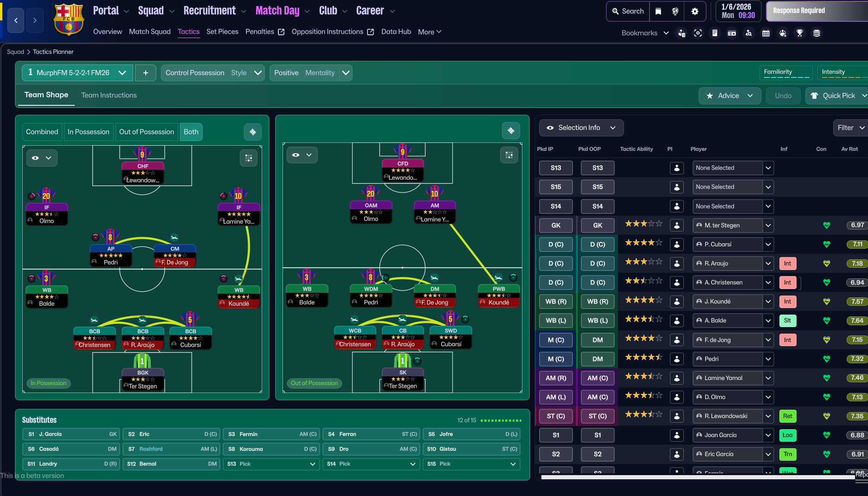Image resolution: width=868 pixels, height=496 pixels.
Task: Select the Both pitch view toggle
Action: tap(191, 132)
